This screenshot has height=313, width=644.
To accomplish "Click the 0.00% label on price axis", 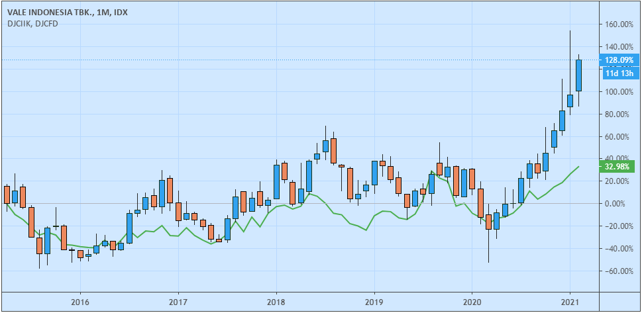I will pos(619,204).
